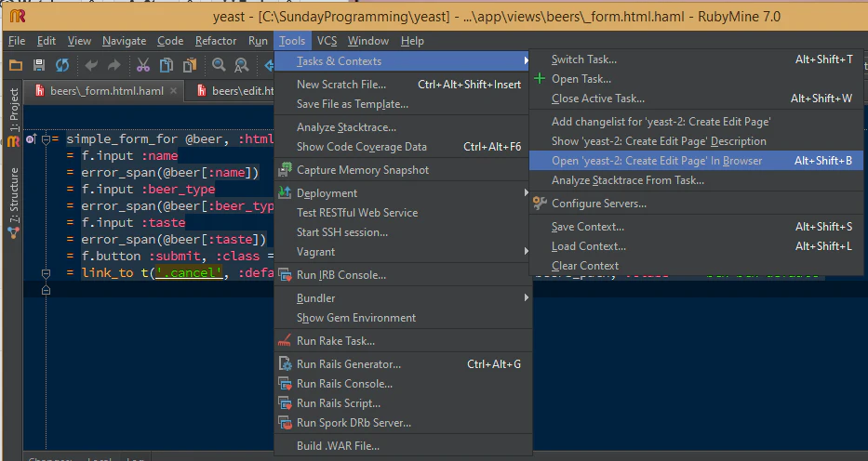This screenshot has height=461, width=868.
Task: Choose Save Context entry
Action: click(x=696, y=227)
